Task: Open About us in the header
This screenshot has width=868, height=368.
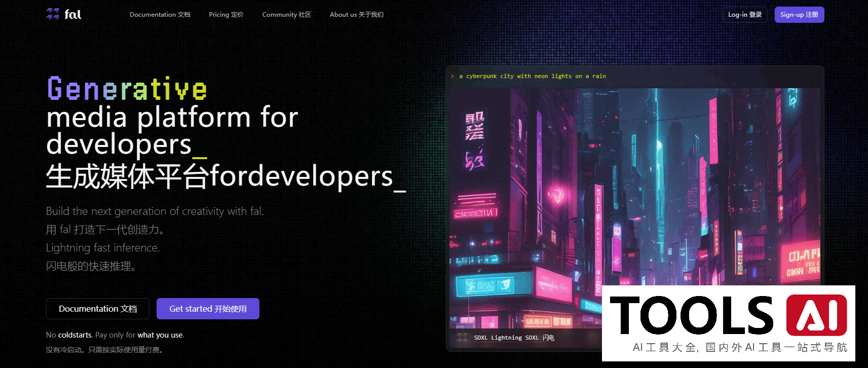Action: 356,15
